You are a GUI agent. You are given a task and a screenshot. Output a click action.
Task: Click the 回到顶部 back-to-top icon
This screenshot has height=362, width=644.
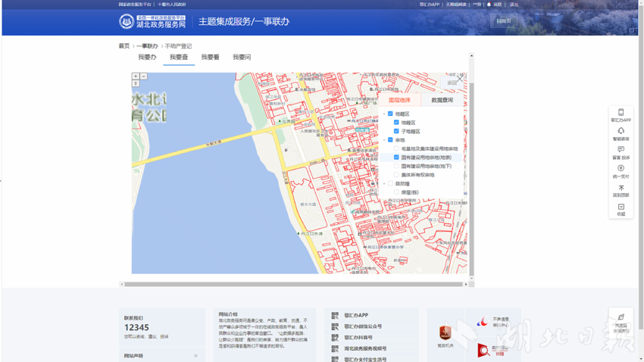(621, 190)
